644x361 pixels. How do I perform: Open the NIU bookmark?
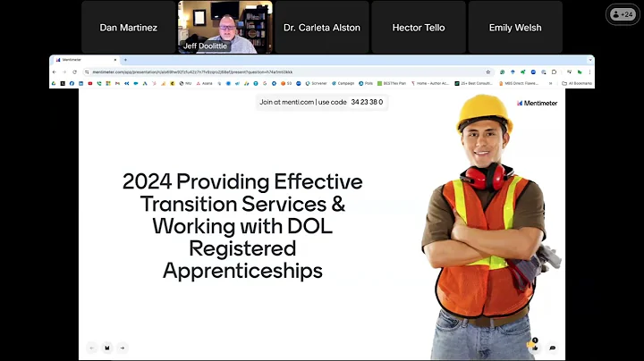point(186,83)
